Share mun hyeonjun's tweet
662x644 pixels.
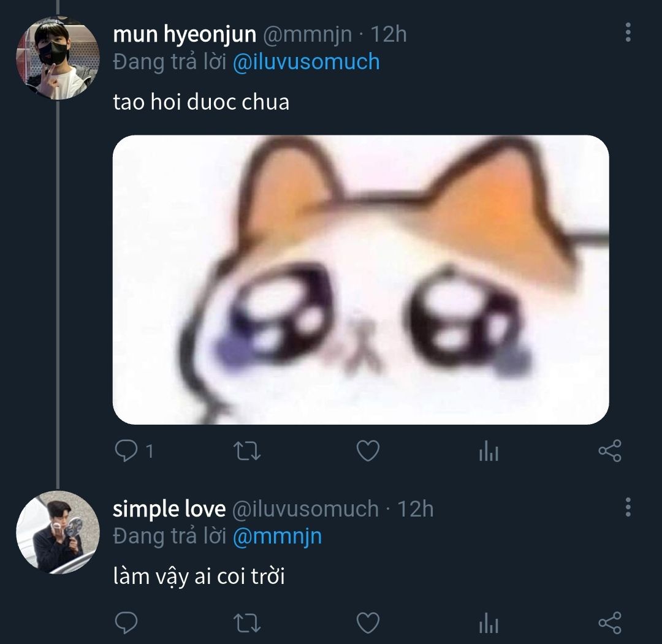(609, 452)
